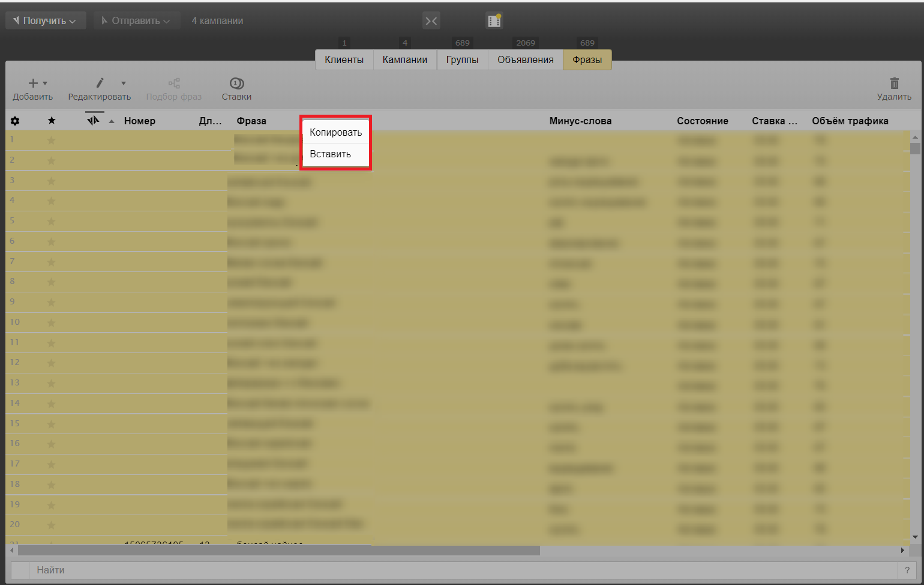This screenshot has height=586, width=924.
Task: Open the Ставки bids tool
Action: click(236, 88)
